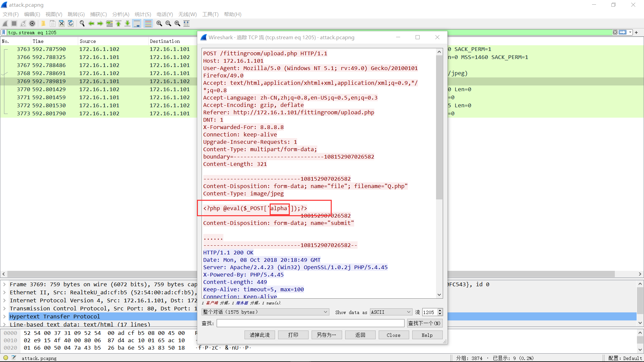Screen dimensions: 644x362
Task: Expand Ethernet II details row
Action: [x=4, y=292]
